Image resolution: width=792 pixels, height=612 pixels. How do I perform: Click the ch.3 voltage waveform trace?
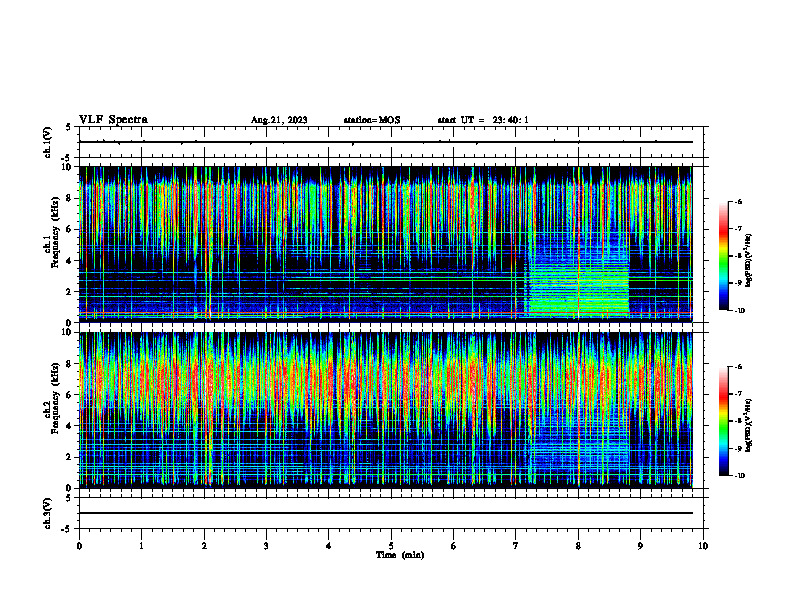[x=385, y=513]
